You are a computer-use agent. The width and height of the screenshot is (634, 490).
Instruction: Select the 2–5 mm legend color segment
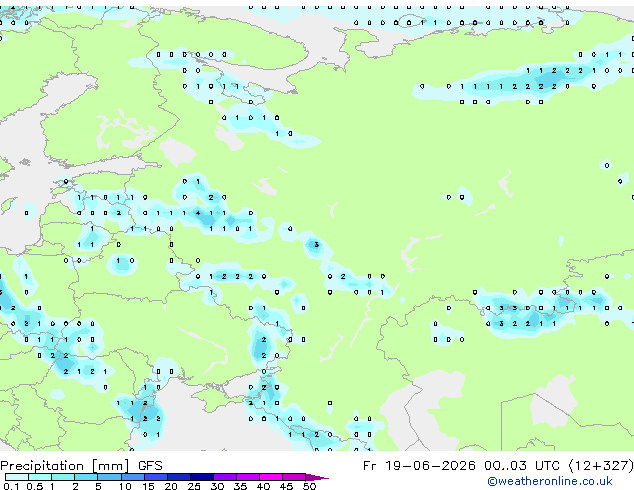tap(86, 477)
